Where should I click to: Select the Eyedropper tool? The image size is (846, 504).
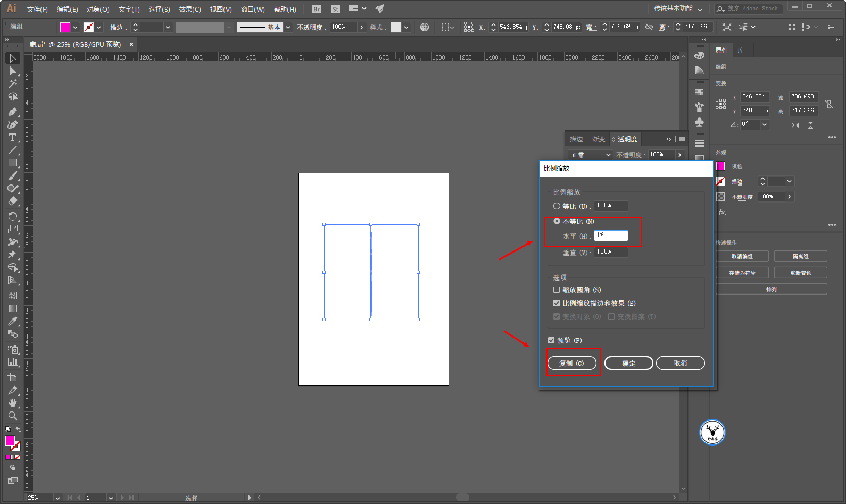[13, 321]
